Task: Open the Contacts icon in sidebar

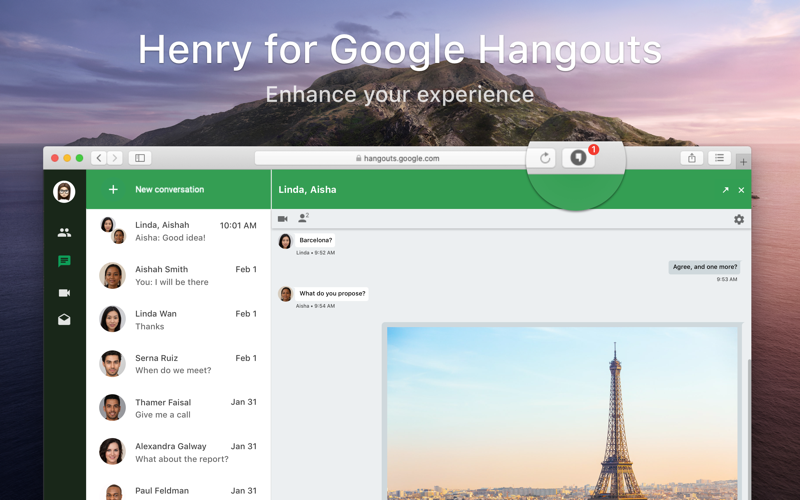Action: coord(64,233)
